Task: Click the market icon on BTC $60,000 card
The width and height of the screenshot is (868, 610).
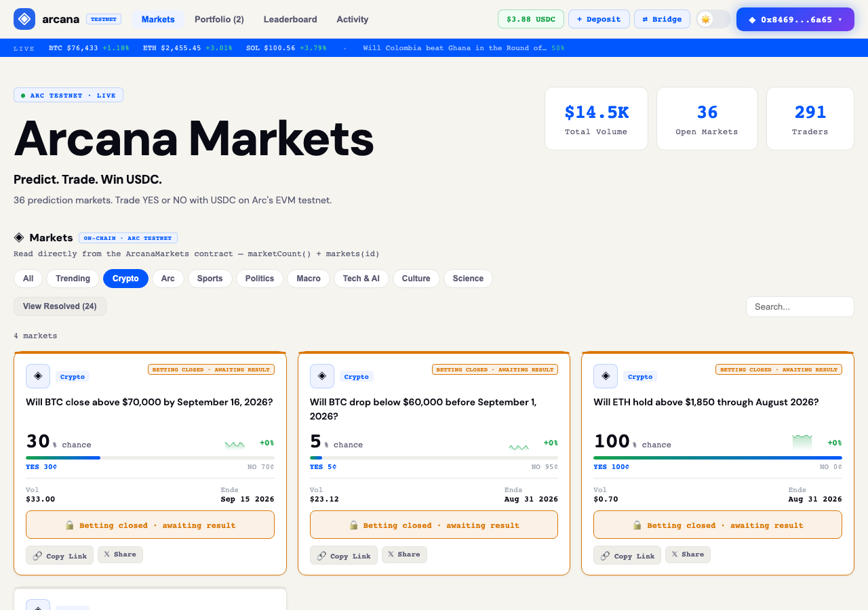Action: point(322,376)
